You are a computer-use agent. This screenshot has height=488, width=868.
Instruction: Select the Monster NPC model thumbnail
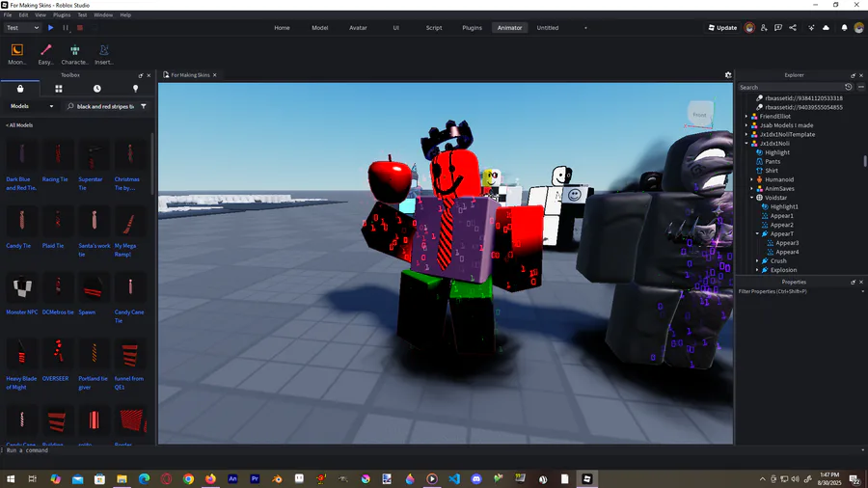click(21, 287)
